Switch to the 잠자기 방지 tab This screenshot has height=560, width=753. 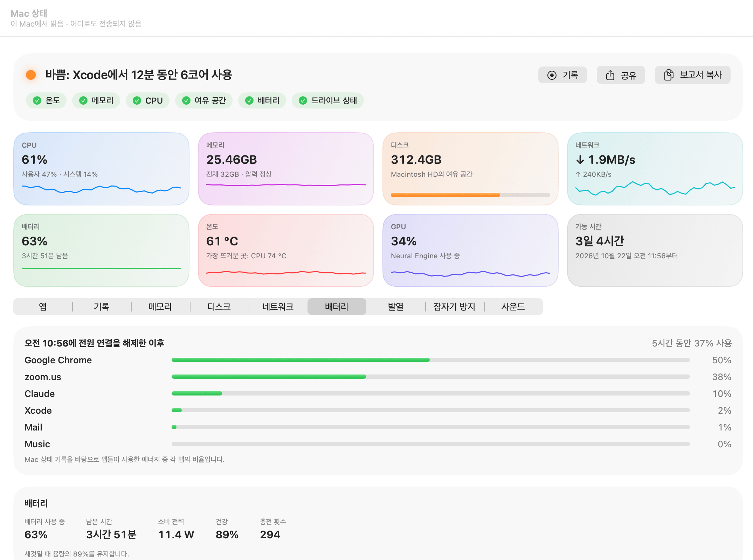(454, 307)
